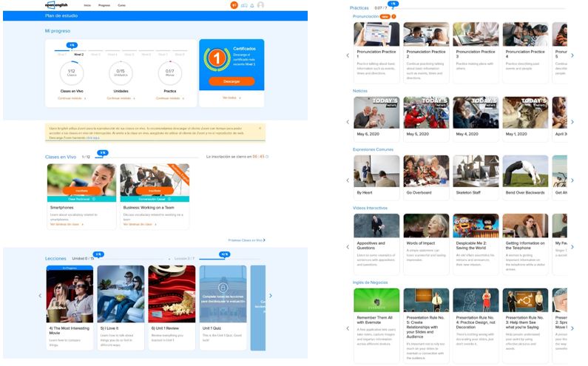Click the header icon left of the bell

[x=244, y=5]
